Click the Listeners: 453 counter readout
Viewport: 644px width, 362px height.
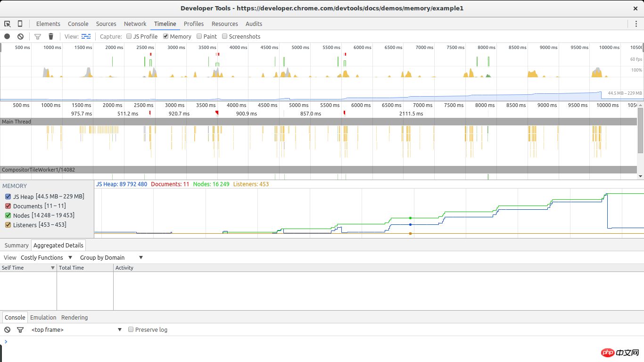click(x=251, y=184)
